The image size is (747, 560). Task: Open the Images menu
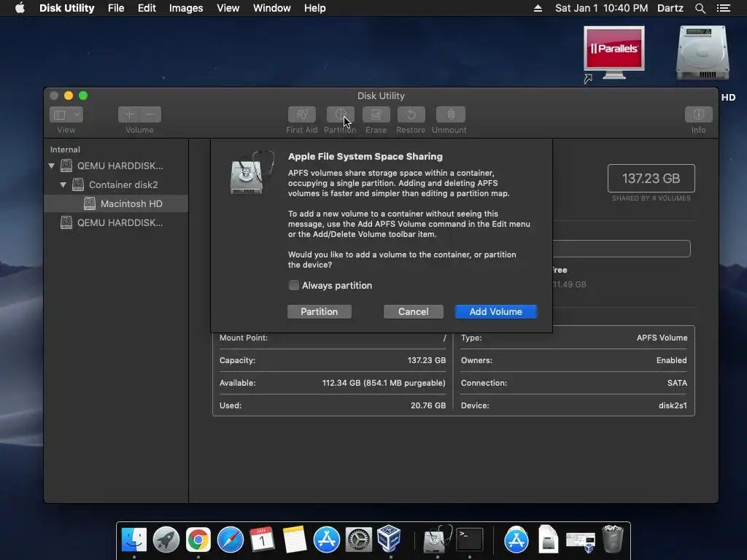(x=186, y=8)
